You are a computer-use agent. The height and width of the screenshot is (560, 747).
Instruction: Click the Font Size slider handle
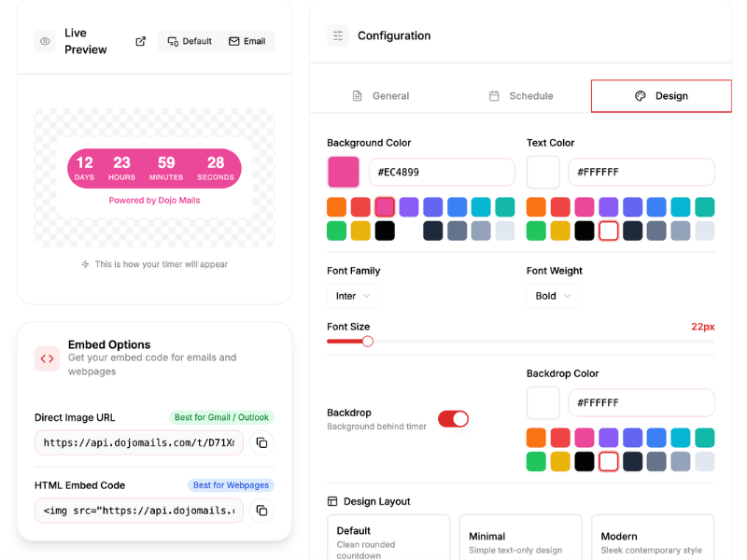click(368, 342)
